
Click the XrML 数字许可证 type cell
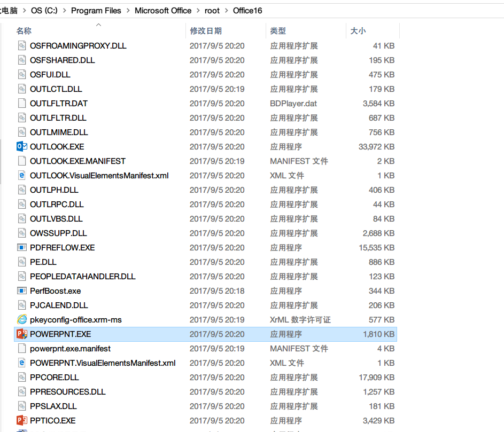(x=300, y=319)
